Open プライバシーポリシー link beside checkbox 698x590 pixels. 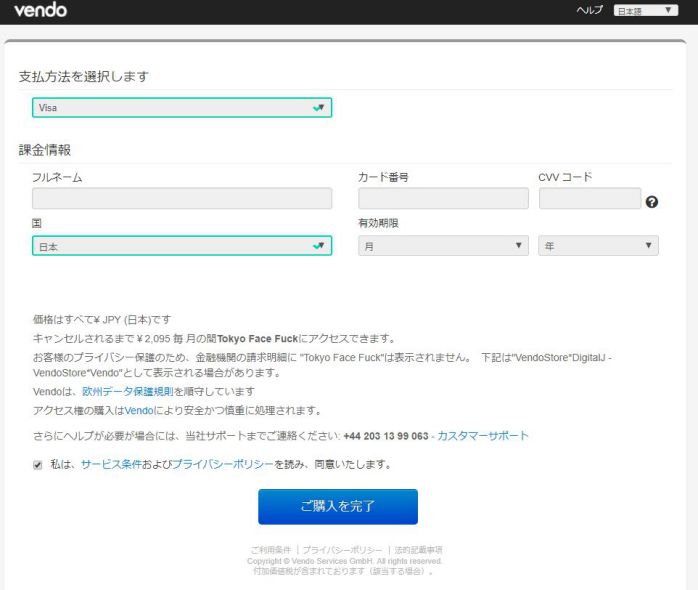pyautogui.click(x=223, y=464)
